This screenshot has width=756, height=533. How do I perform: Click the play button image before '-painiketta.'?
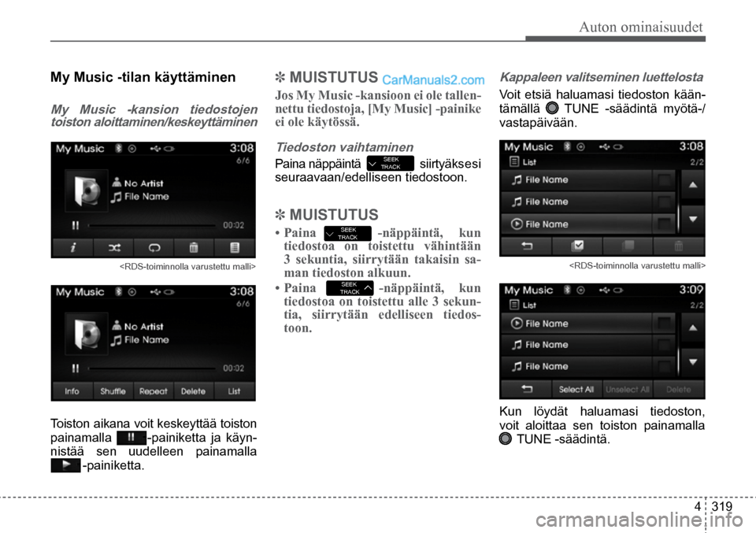point(65,465)
